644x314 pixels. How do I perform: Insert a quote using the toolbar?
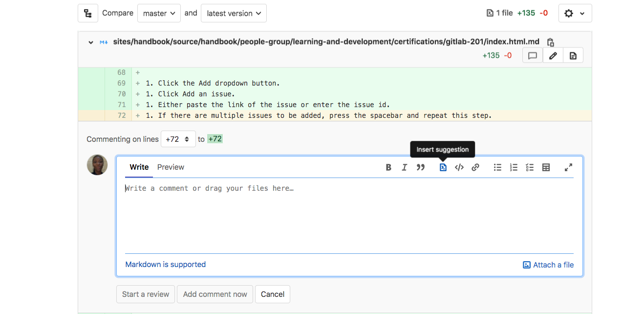[x=420, y=167]
